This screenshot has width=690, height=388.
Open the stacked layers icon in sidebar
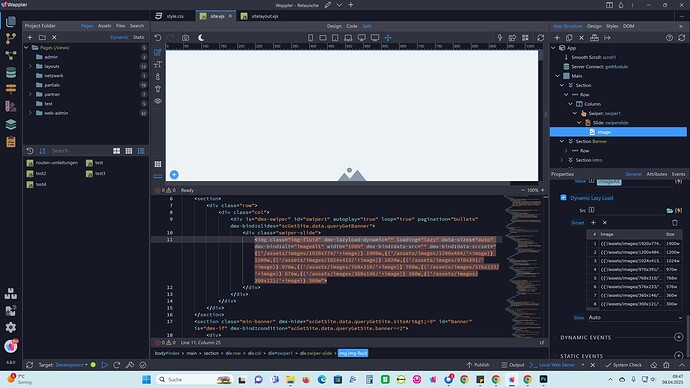pyautogui.click(x=11, y=124)
